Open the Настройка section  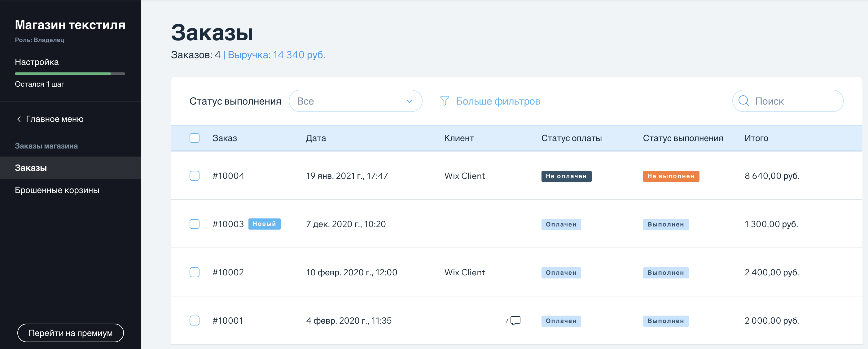tap(37, 62)
